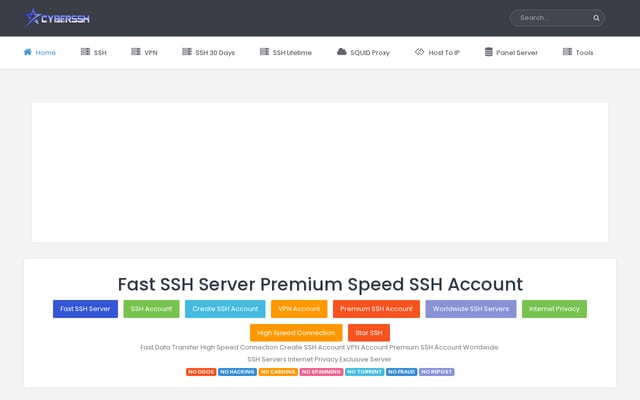Open the SQUID Proxy menu
Screen dimensions: 640x400
(363, 52)
